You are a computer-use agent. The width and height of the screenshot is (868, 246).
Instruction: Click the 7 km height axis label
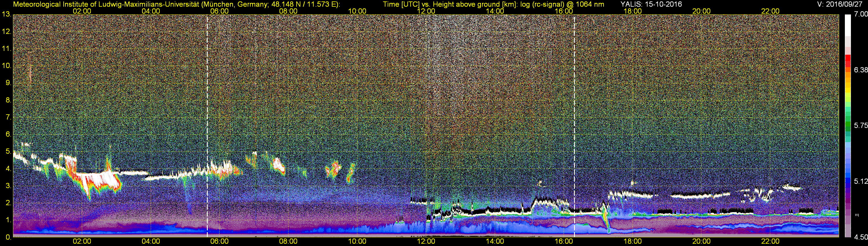pos(8,118)
